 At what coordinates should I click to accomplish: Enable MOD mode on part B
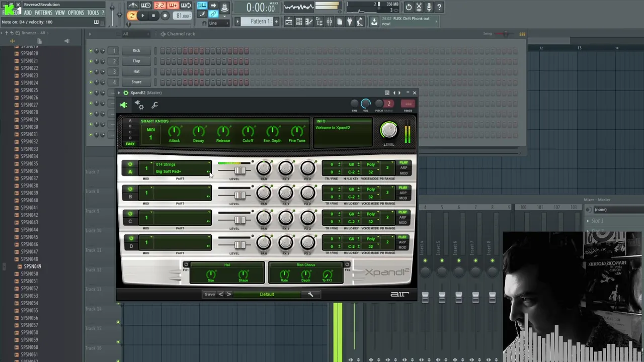[403, 198]
